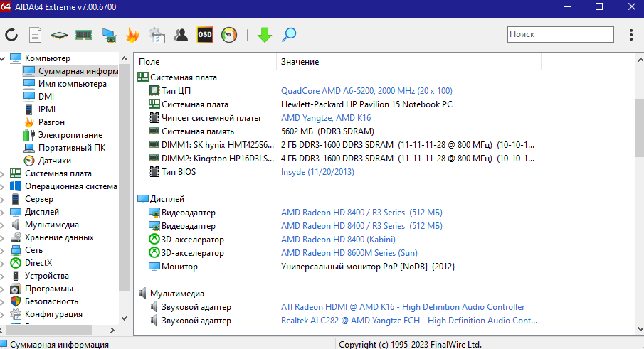
Task: Click the main list scroll-down arrow
Action: 640,329
